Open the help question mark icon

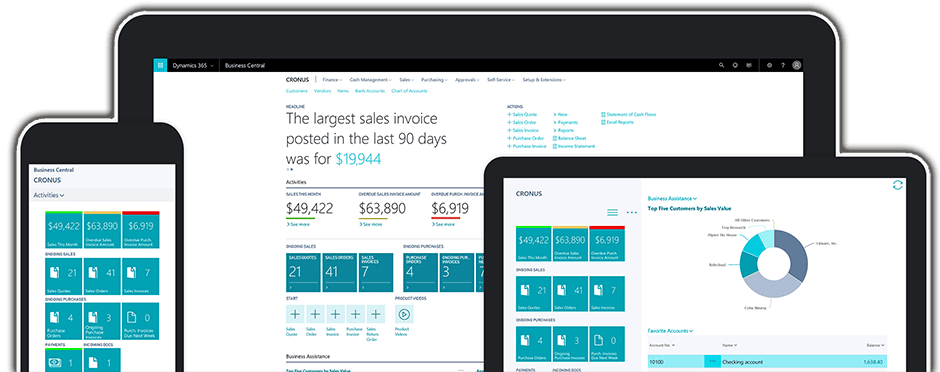click(x=782, y=65)
